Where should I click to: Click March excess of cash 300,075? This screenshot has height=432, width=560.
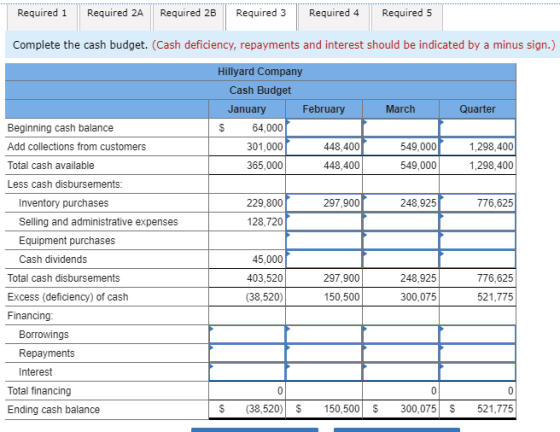[x=418, y=297]
